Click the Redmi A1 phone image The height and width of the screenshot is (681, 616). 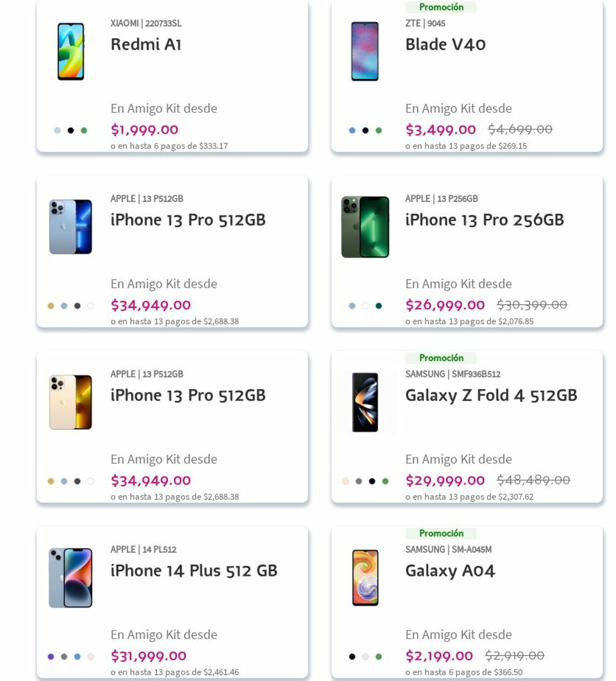pos(70,52)
